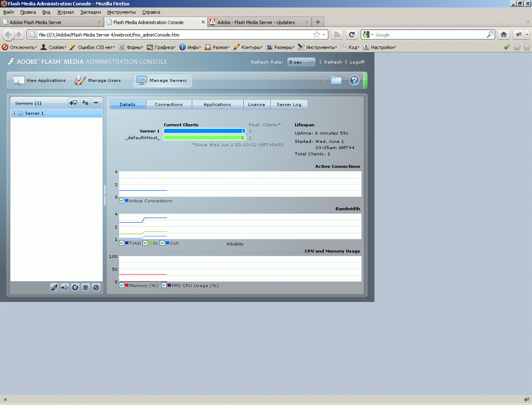
Task: Click the restart server circular-arrow icon
Action: coord(75,287)
